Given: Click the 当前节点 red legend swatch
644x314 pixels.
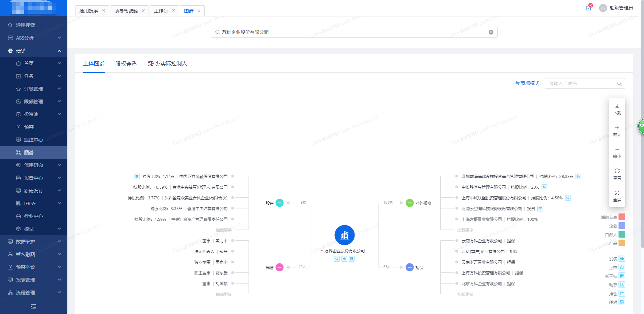Looking at the screenshot, I should click(x=622, y=217).
